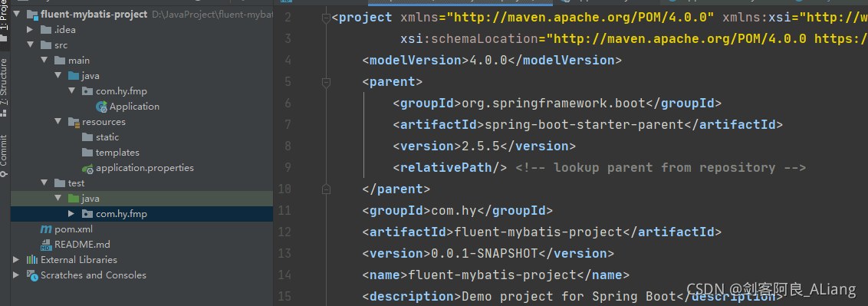This screenshot has height=306, width=868.
Task: Collapse the main folder arrow
Action: (x=44, y=61)
